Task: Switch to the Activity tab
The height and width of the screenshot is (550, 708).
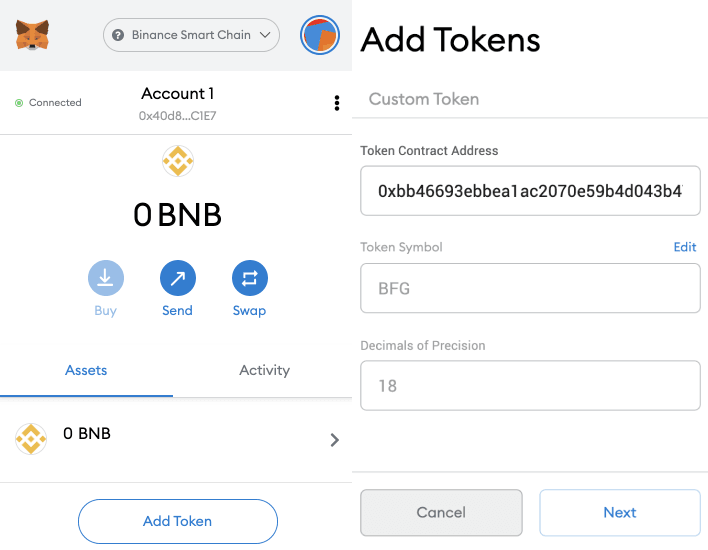Action: [x=264, y=370]
